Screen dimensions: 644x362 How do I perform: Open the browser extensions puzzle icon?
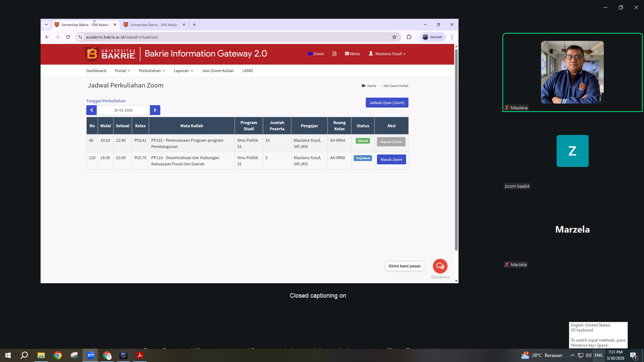[409, 37]
